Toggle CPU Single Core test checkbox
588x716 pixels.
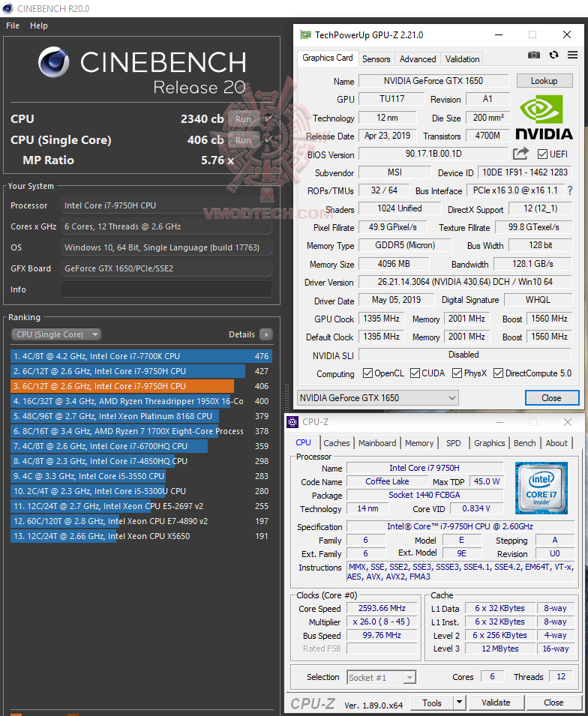coord(268,139)
